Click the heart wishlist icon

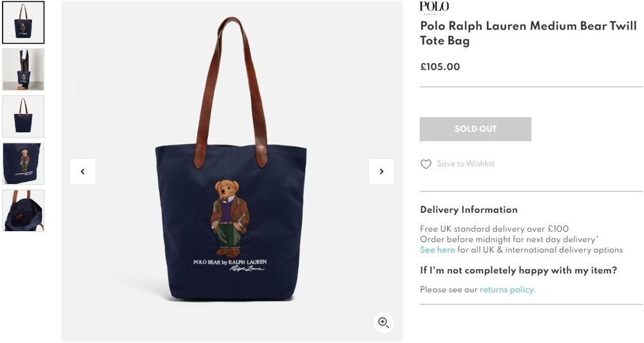coord(426,164)
